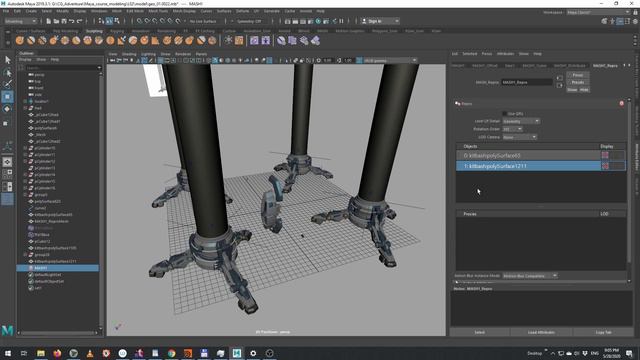Viewport: 640px width, 360px height.
Task: Click the Save Scene icon
Action: pos(64,21)
